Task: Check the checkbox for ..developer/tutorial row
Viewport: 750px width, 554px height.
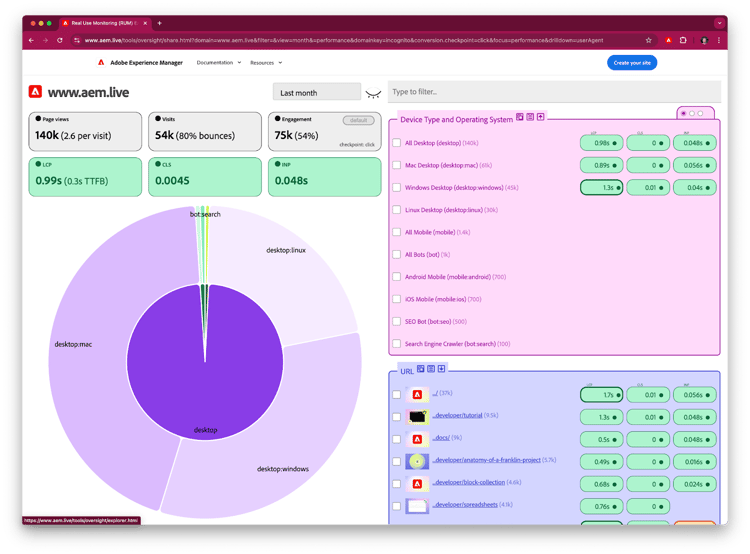Action: pyautogui.click(x=397, y=417)
